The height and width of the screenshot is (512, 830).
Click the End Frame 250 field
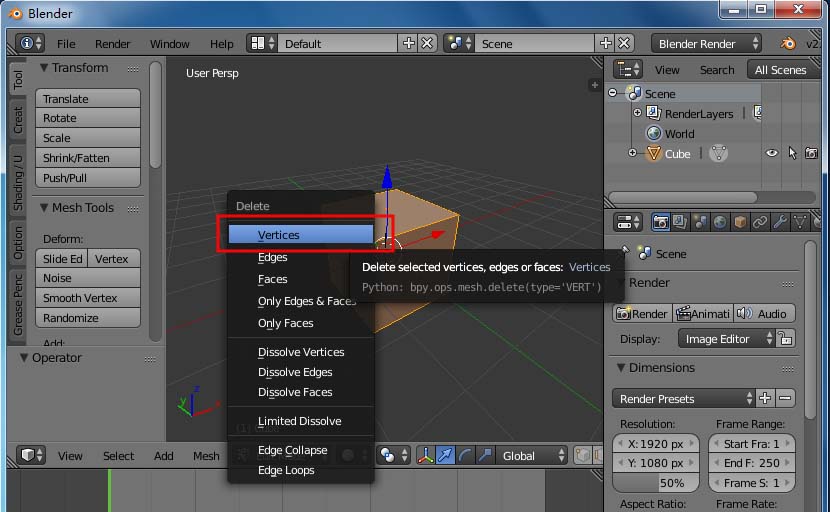pyautogui.click(x=752, y=463)
